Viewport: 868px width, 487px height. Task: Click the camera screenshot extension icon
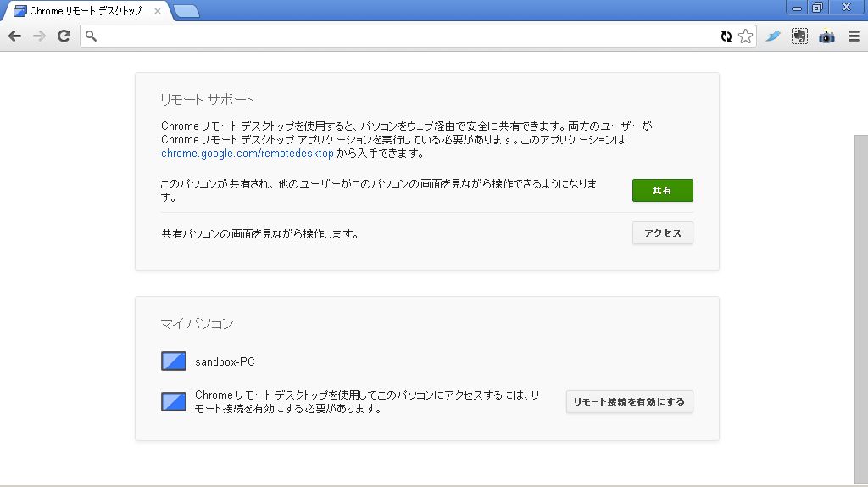coord(826,37)
